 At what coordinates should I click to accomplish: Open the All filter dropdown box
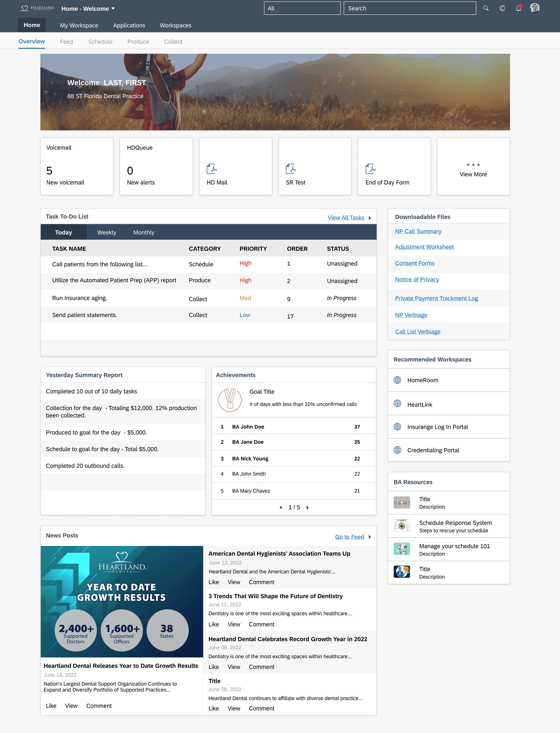pyautogui.click(x=302, y=8)
